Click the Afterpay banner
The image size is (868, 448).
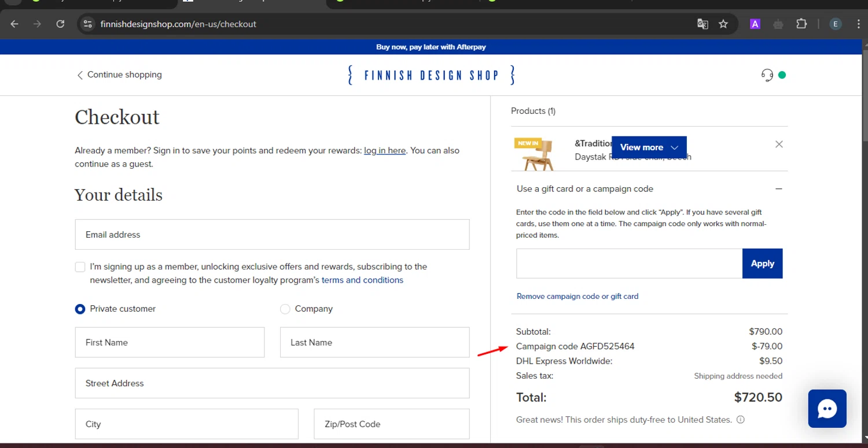(x=431, y=47)
